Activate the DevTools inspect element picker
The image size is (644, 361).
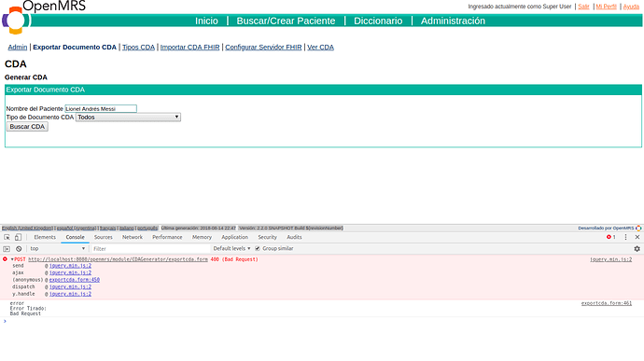(x=7, y=237)
